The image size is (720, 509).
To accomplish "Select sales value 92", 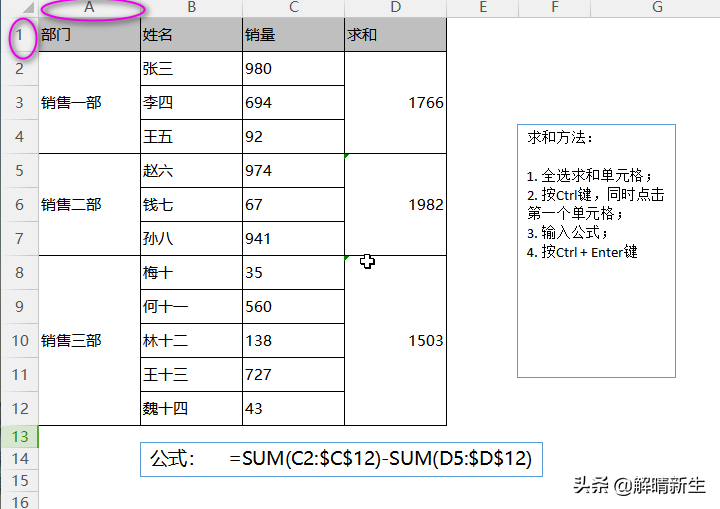I will (293, 136).
